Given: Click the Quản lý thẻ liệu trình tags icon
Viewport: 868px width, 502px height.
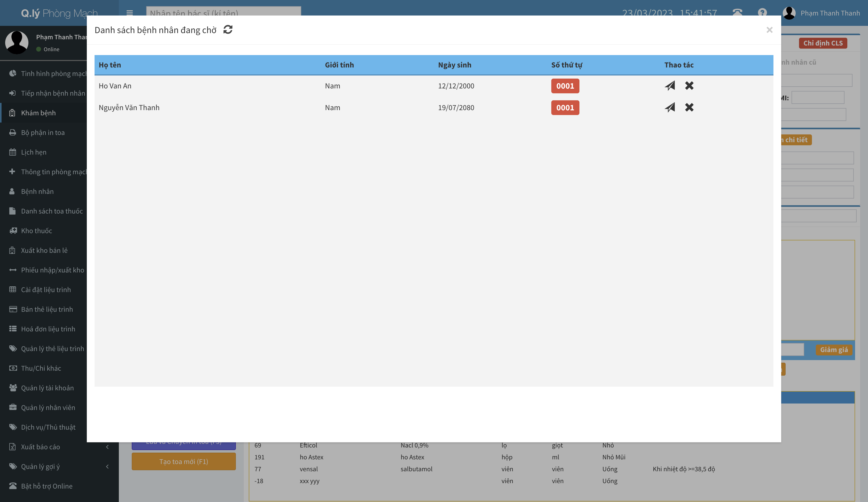Looking at the screenshot, I should [13, 348].
